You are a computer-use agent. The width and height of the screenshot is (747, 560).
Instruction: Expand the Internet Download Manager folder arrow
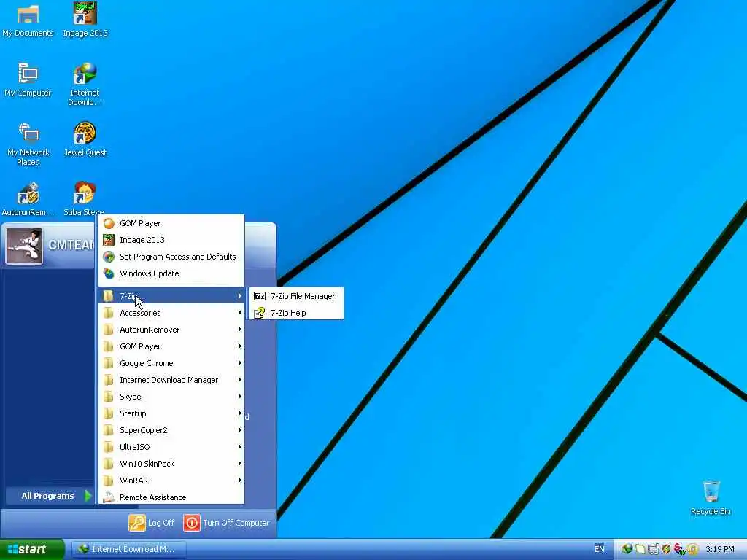(x=239, y=380)
